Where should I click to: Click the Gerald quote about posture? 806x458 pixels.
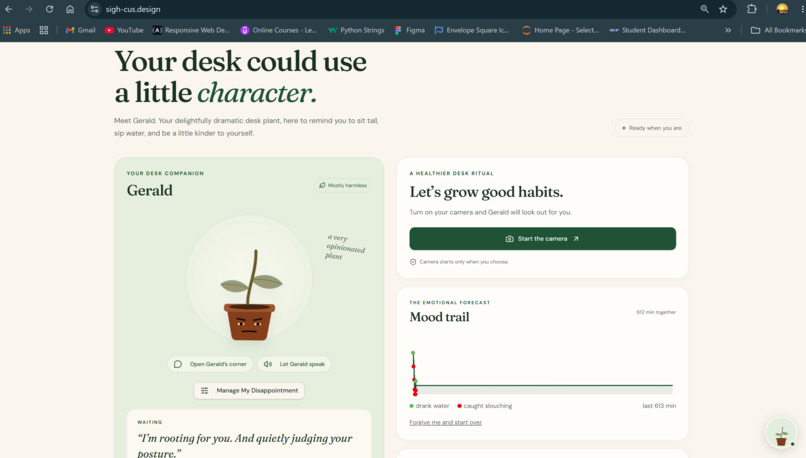pyautogui.click(x=245, y=445)
